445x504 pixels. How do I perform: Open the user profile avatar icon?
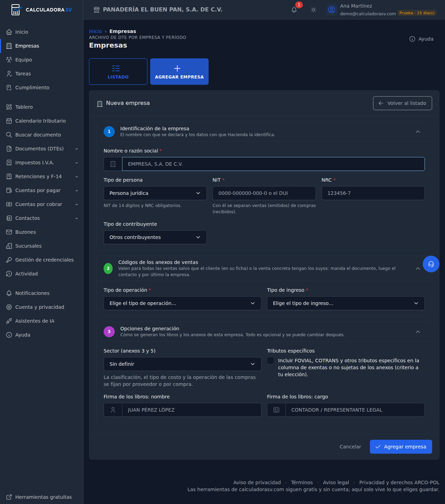(x=332, y=10)
